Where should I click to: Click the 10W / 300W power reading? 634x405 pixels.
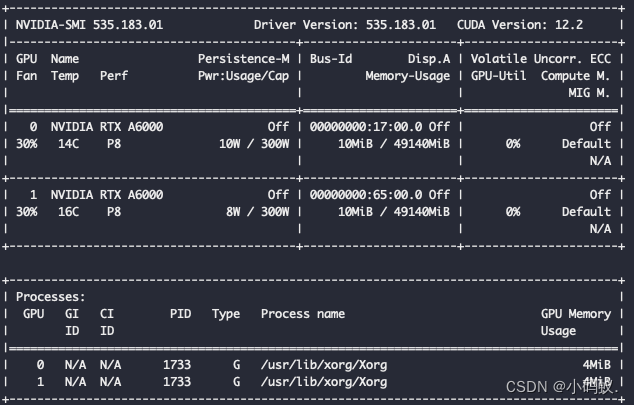tap(254, 144)
